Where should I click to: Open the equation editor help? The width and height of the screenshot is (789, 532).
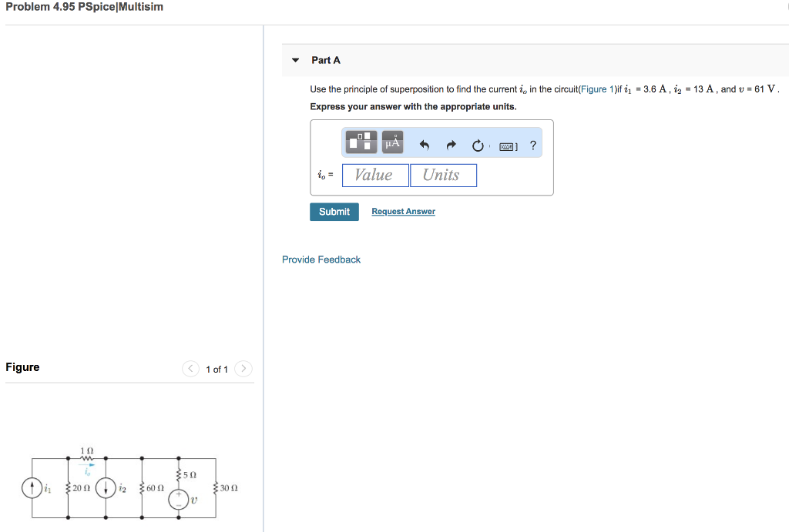(x=532, y=144)
